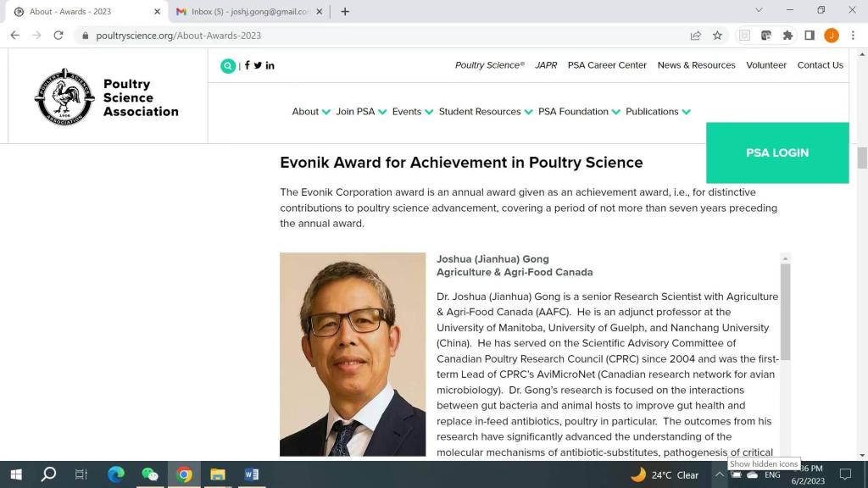This screenshot has width=868, height=488.
Task: Select the About - Awards - 2023 tab
Action: 87,12
